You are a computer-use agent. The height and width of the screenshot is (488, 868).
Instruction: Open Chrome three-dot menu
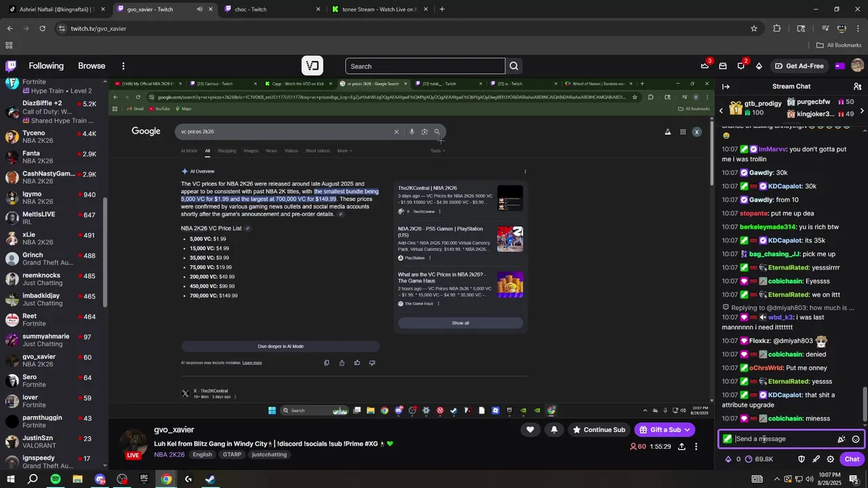click(x=858, y=28)
